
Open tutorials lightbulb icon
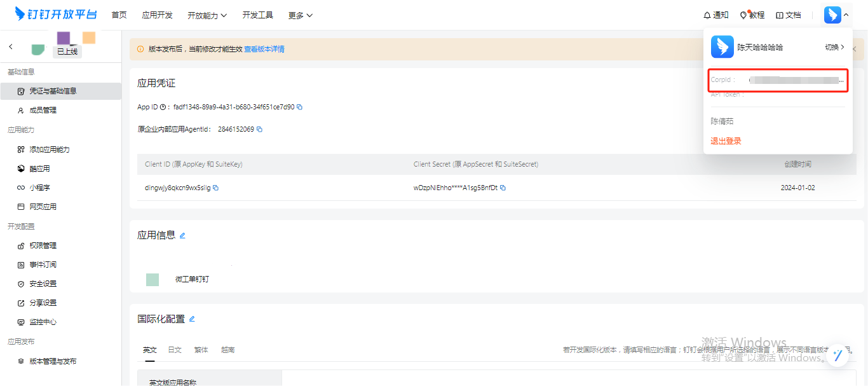(x=743, y=15)
